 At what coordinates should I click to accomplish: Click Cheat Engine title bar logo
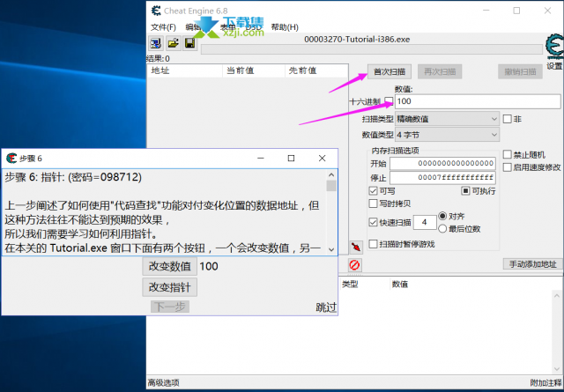[x=156, y=11]
